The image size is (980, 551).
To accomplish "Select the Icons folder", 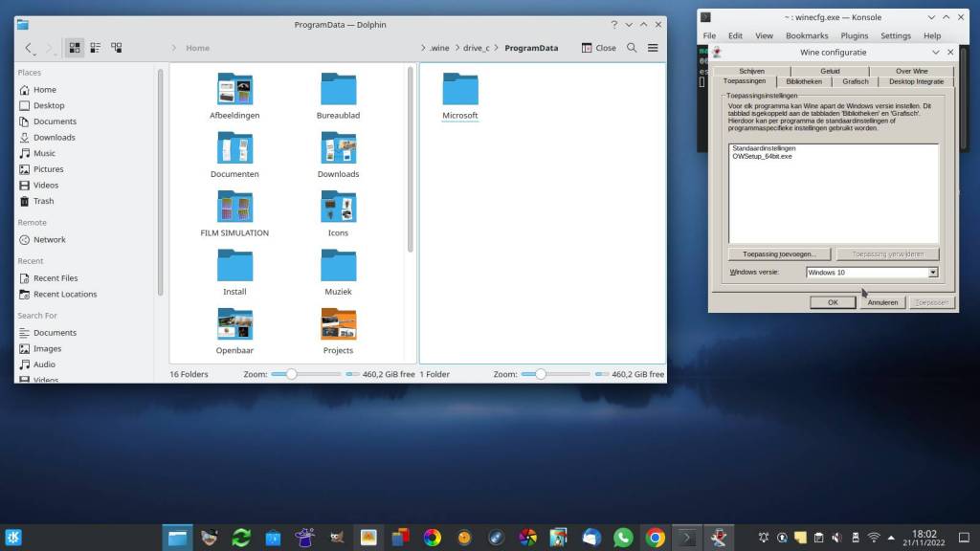I will coord(338,213).
